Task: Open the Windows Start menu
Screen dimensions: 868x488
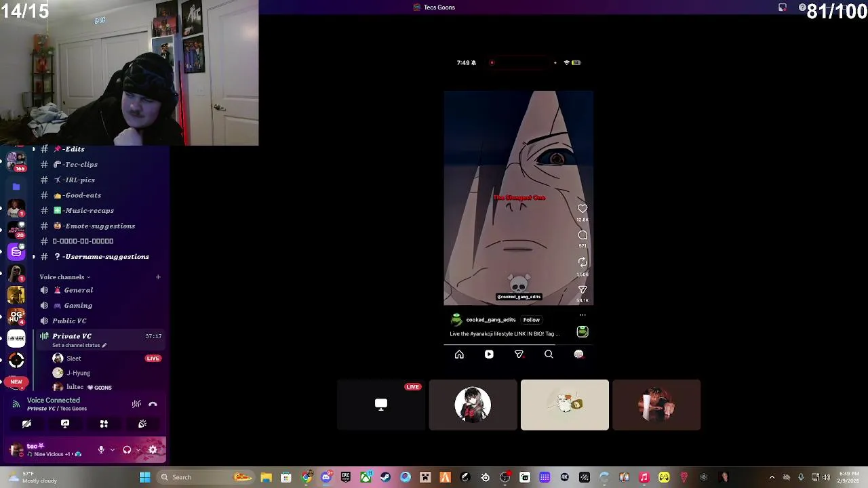Action: (144, 477)
